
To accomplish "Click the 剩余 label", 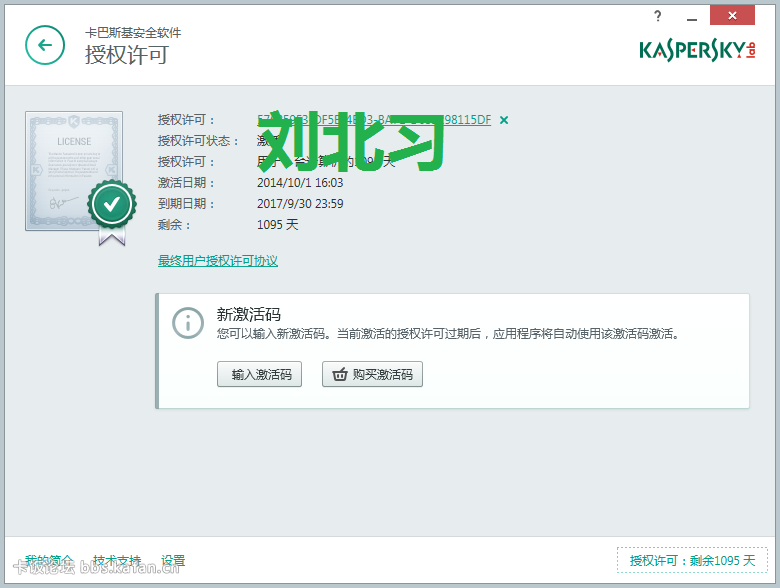I will tap(174, 225).
